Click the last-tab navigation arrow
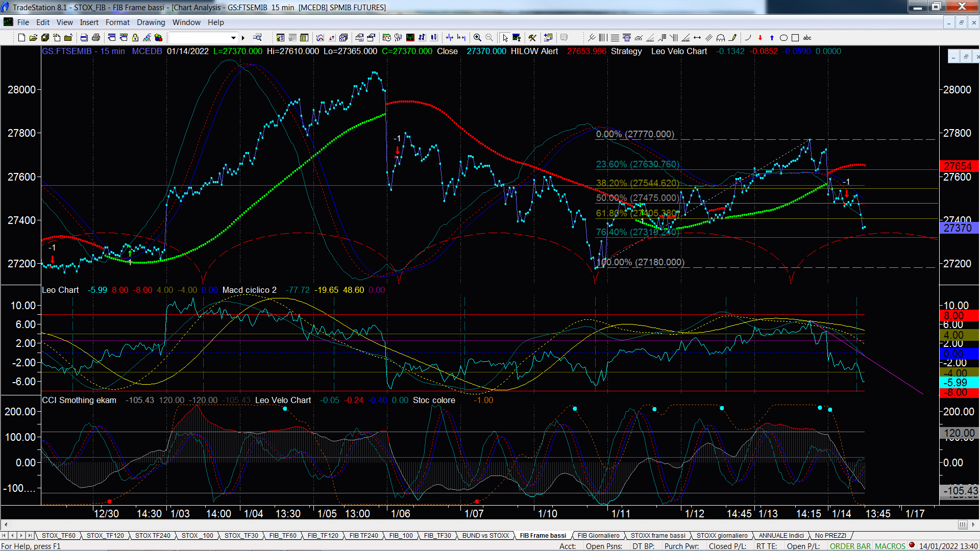The width and height of the screenshot is (980, 551). click(x=30, y=535)
